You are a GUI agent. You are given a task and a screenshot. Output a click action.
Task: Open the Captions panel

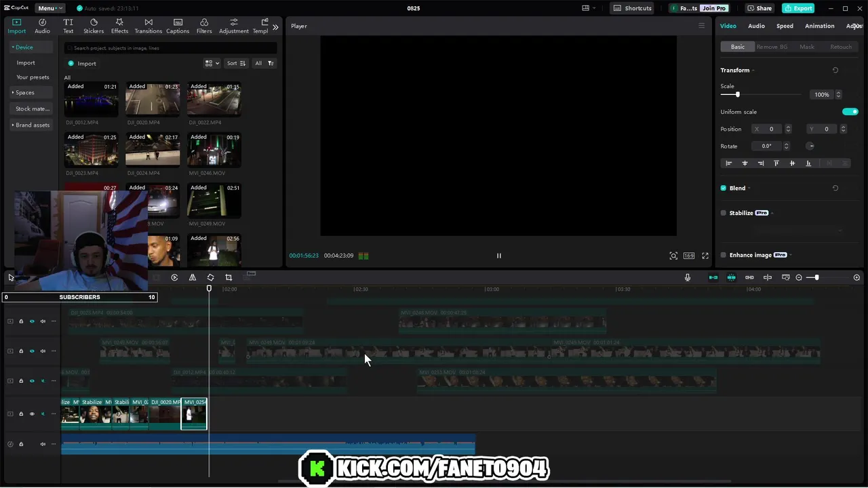click(178, 26)
